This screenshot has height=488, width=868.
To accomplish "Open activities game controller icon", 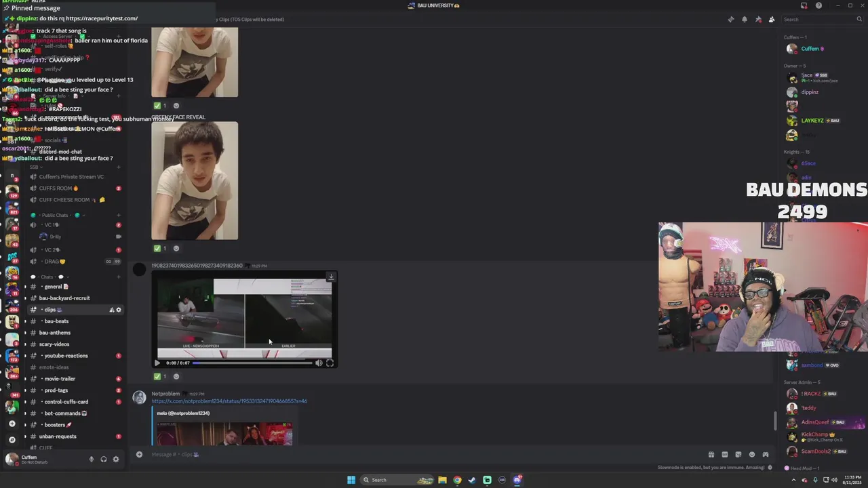I will (x=766, y=454).
